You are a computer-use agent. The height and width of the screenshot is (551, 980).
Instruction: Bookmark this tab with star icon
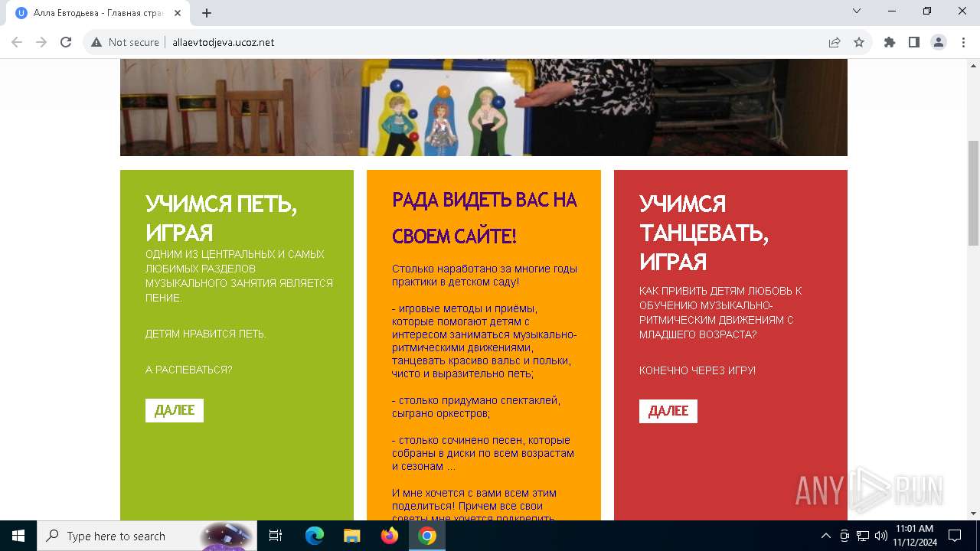coord(859,42)
